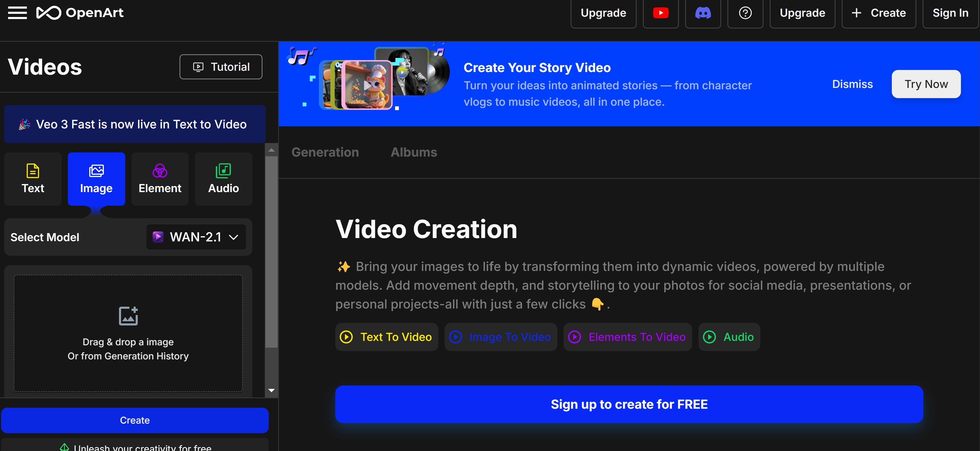Click the Create Your Story Video heading

537,67
